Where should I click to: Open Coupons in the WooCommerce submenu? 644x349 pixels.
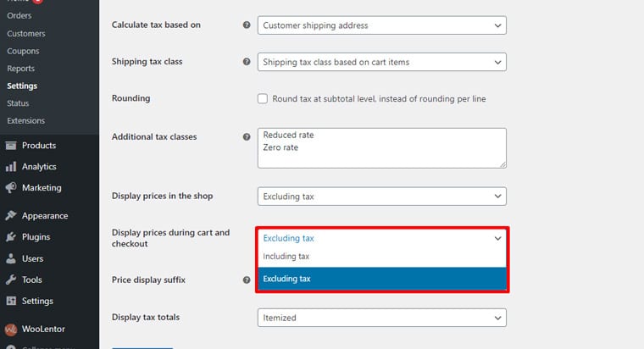pos(23,51)
